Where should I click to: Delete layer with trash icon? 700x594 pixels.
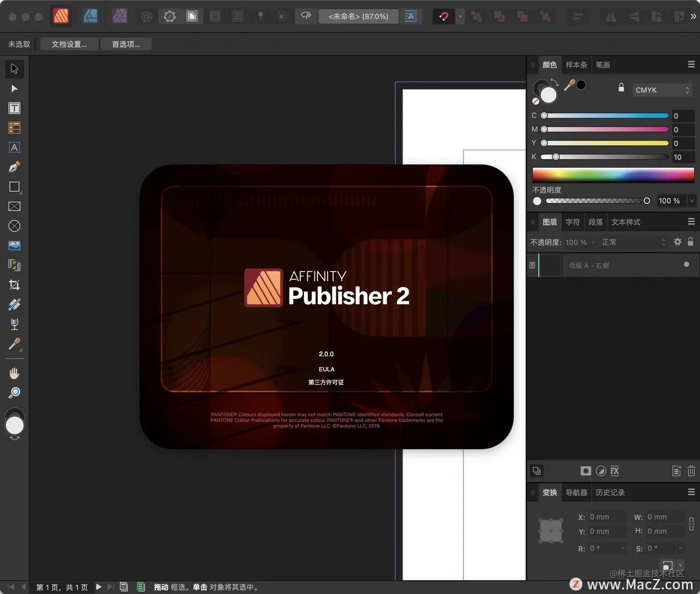[691, 471]
